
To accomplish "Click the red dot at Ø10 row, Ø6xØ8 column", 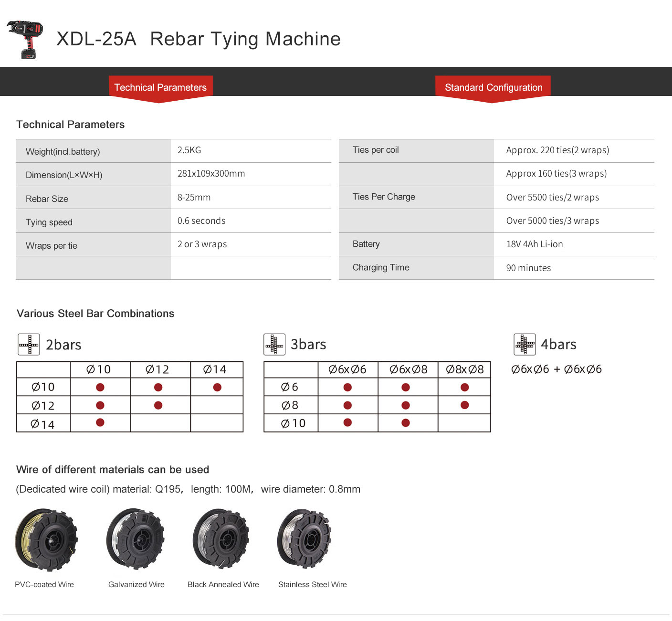I will 406,422.
